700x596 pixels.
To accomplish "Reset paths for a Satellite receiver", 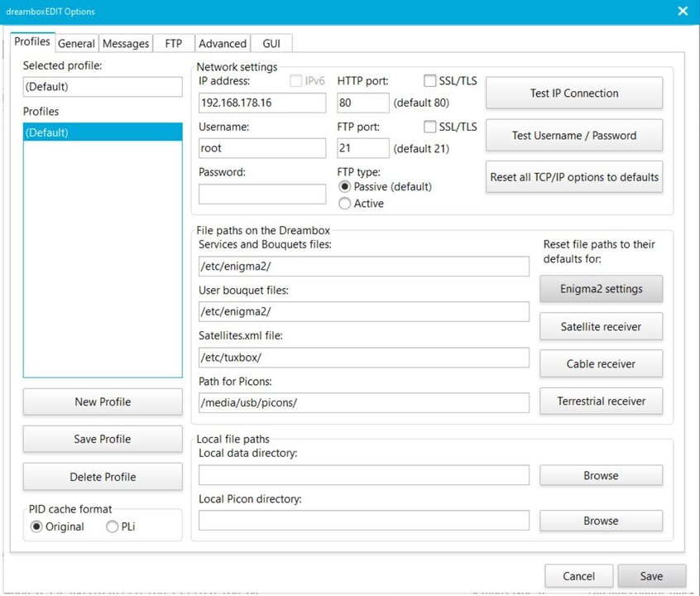I will coord(601,326).
